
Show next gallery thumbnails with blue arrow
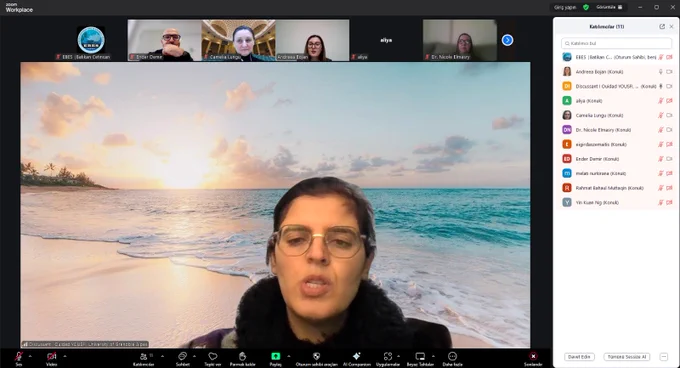507,40
